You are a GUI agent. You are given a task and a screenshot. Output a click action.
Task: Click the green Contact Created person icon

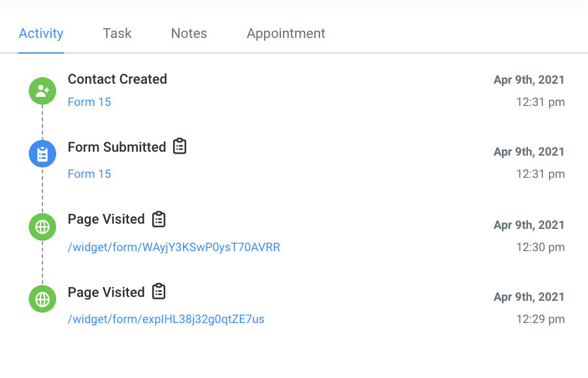point(42,90)
